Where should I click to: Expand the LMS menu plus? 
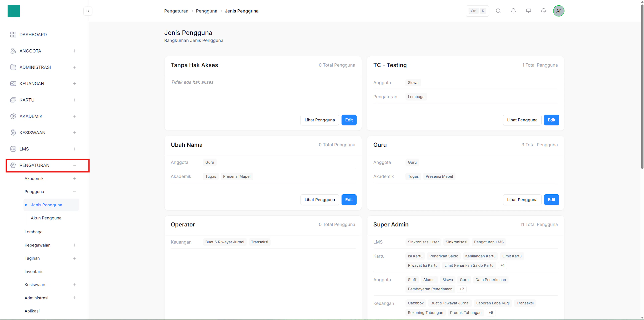tap(74, 149)
